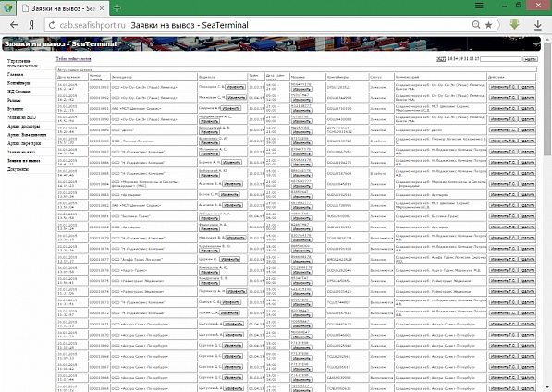Image resolution: width=552 pixels, height=392 pixels.
Task: Click the request number cell 000013893
Action: tap(99, 87)
